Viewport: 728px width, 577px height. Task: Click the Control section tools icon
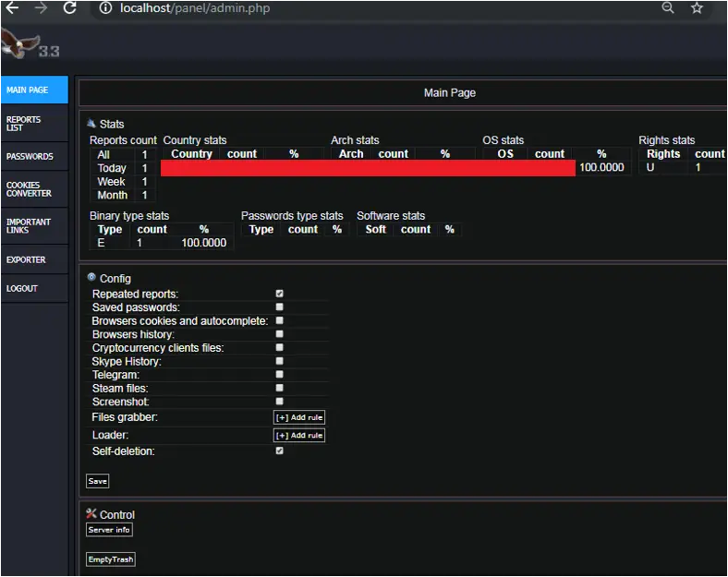91,513
